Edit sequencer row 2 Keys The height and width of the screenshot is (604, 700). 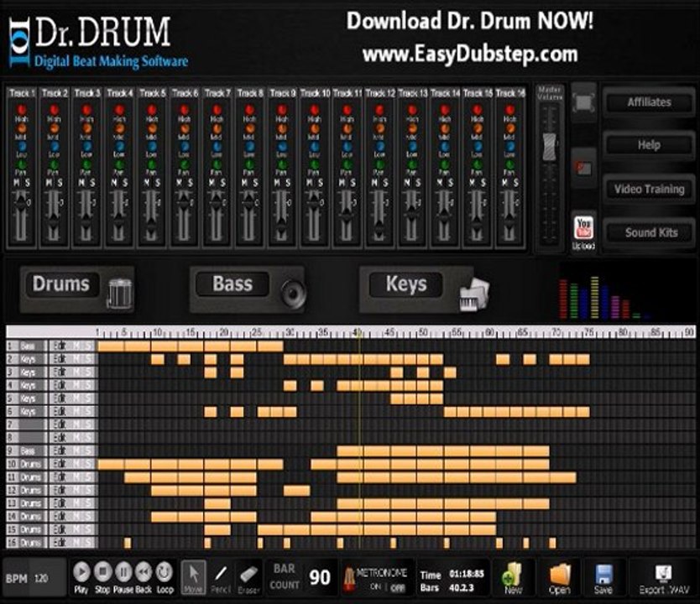point(60,359)
